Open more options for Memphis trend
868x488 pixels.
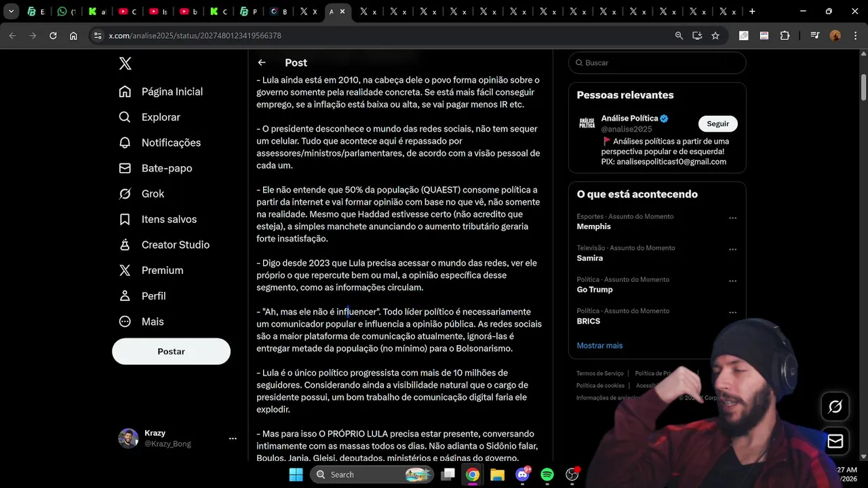(732, 218)
